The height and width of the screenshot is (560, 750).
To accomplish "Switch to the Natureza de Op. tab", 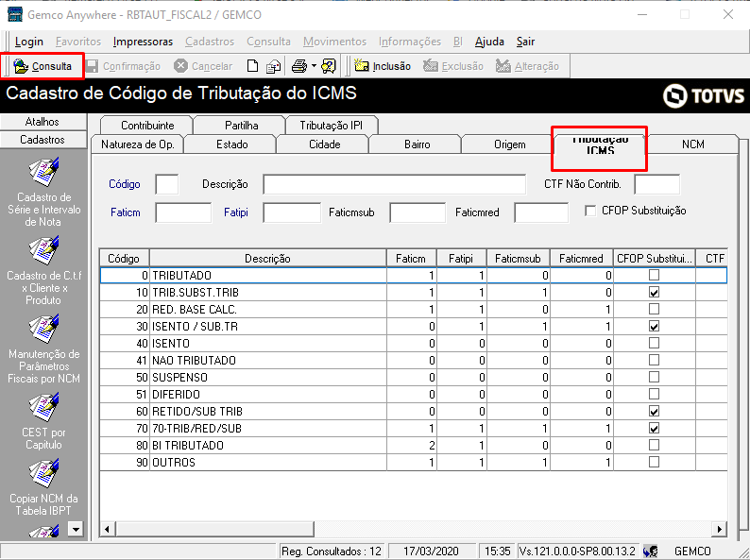I will click(138, 144).
